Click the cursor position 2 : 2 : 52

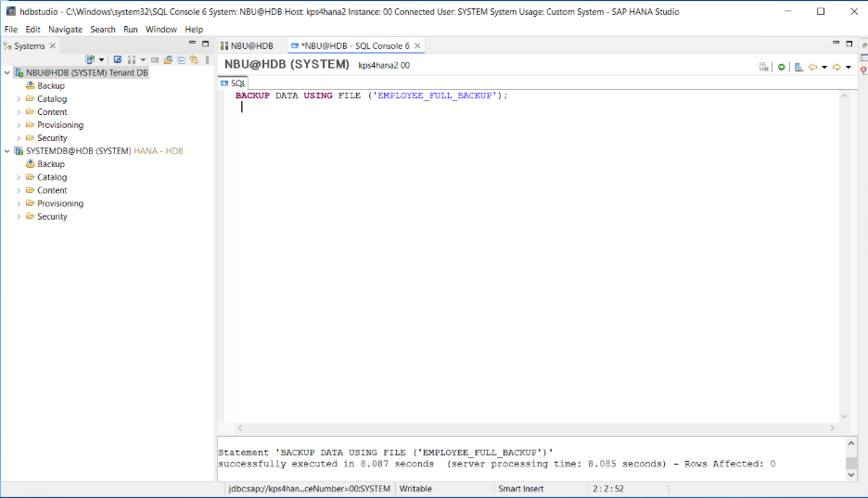607,489
